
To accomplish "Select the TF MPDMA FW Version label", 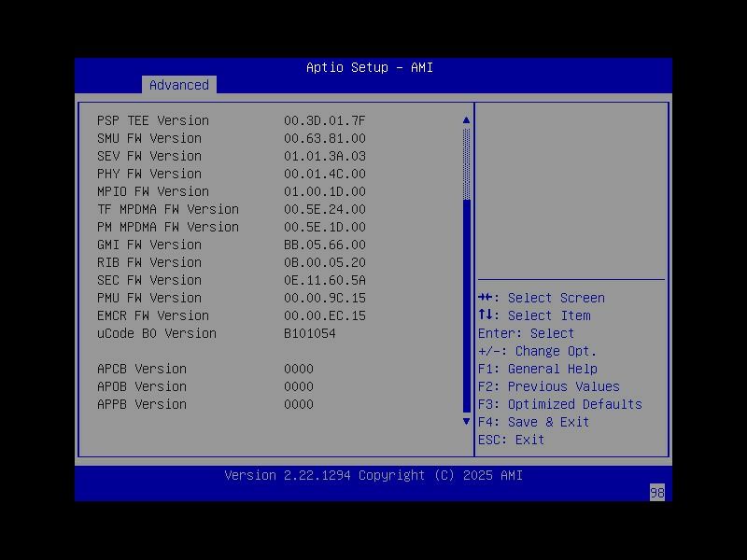I will (x=168, y=209).
